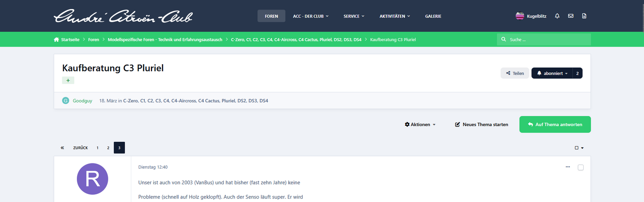Click Neues Thema starten

(481, 124)
